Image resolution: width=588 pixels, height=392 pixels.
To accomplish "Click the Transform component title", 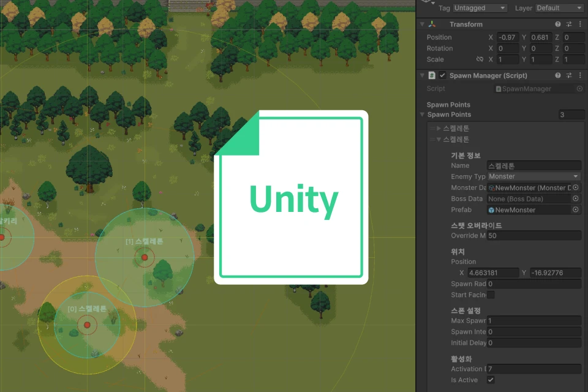I will pyautogui.click(x=466, y=24).
